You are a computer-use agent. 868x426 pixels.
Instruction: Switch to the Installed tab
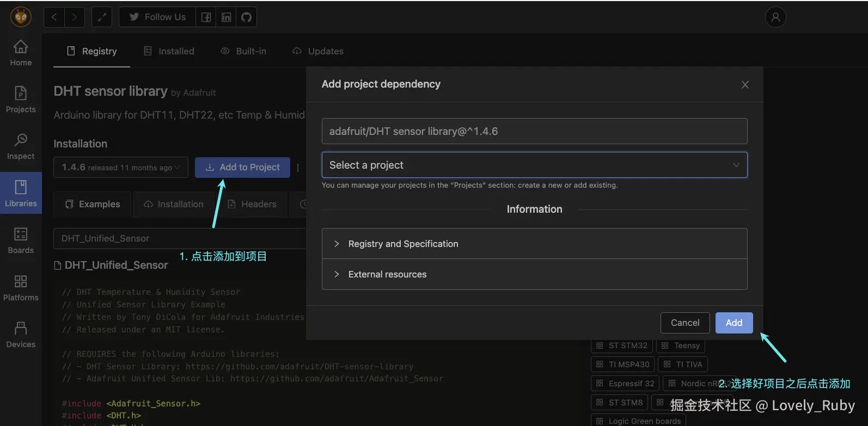(169, 51)
